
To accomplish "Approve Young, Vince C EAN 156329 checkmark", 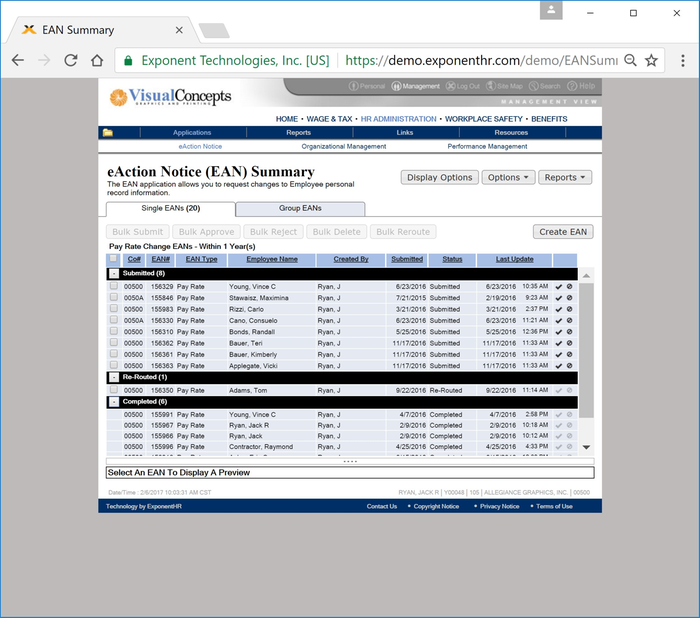I will 558,287.
